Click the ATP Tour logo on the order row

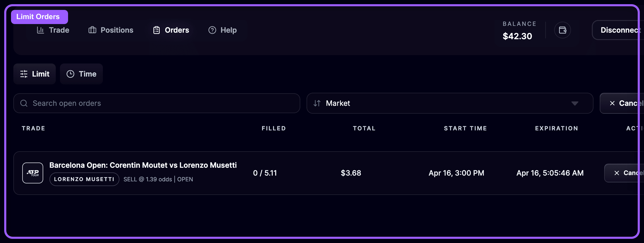pyautogui.click(x=32, y=173)
